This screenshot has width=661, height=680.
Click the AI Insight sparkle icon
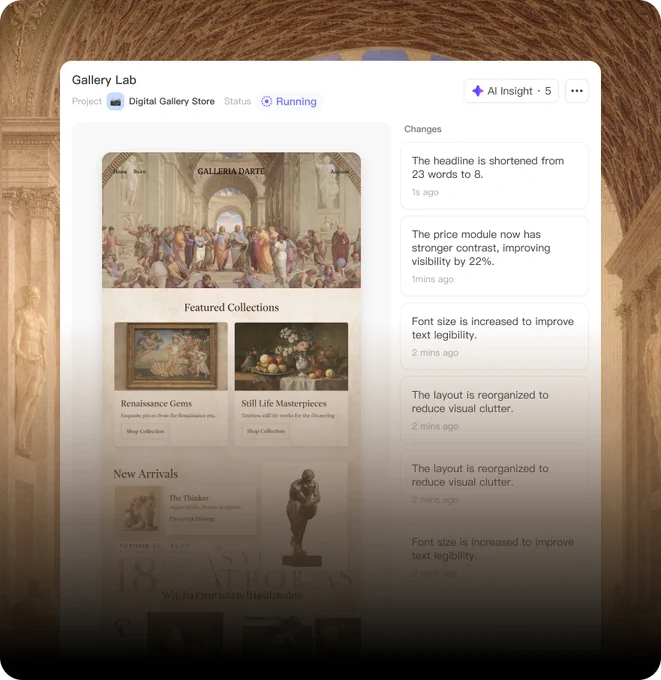pos(478,91)
